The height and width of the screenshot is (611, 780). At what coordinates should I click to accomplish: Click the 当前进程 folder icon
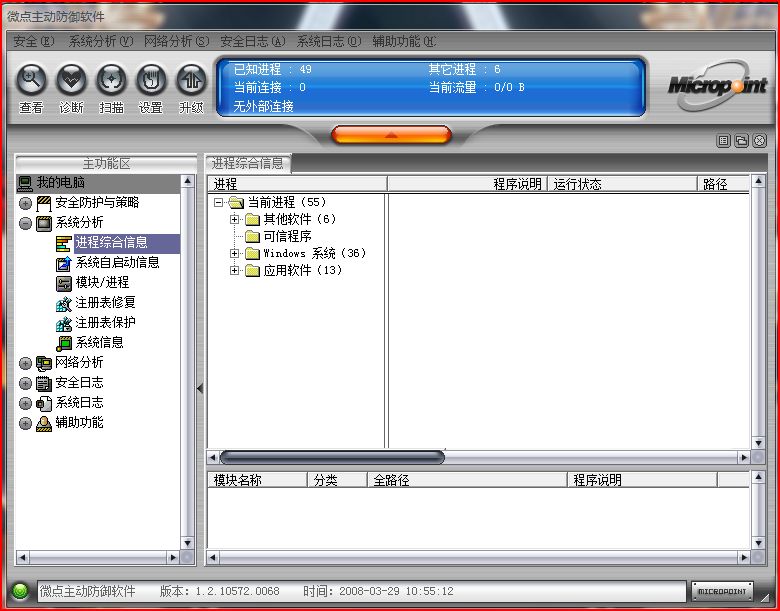(236, 203)
